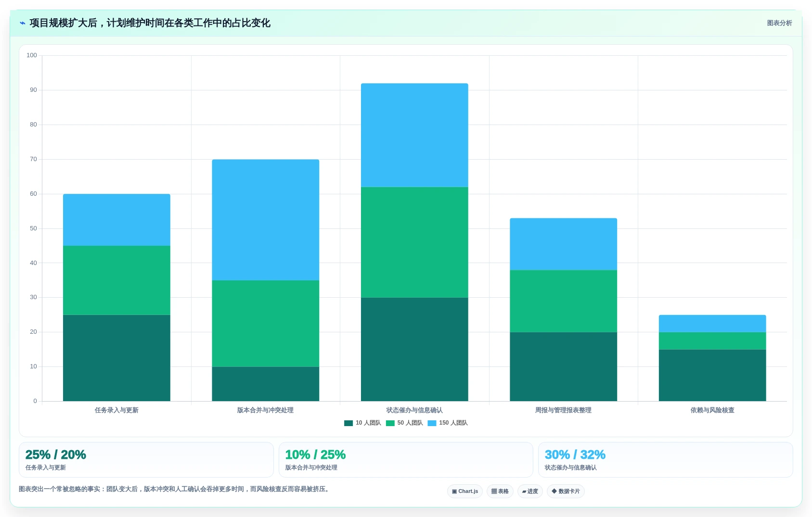The image size is (812, 517).
Task: Open the 25% / 20% 任务录入与更新 card
Action: [146, 460]
